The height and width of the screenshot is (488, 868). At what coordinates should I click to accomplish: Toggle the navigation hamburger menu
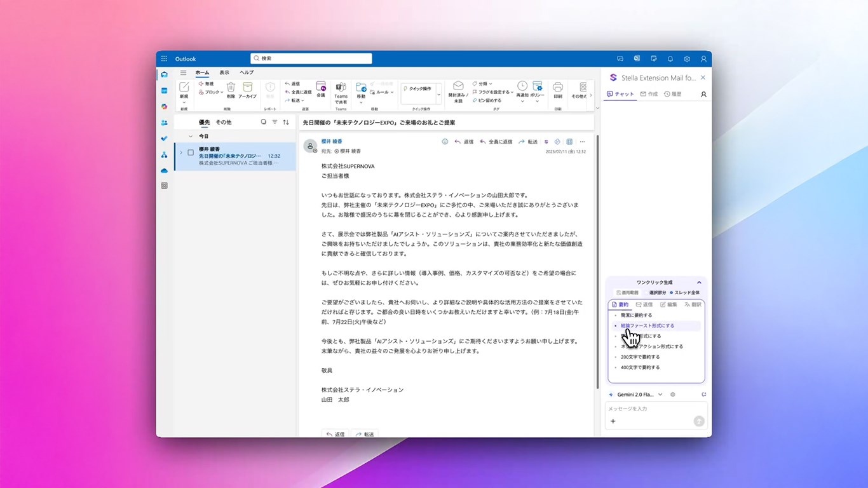(x=183, y=72)
